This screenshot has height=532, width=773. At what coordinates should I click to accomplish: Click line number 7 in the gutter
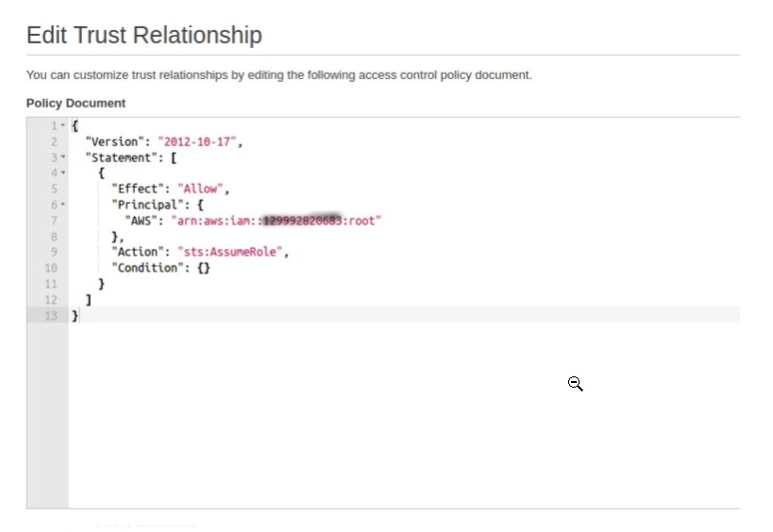coord(55,221)
